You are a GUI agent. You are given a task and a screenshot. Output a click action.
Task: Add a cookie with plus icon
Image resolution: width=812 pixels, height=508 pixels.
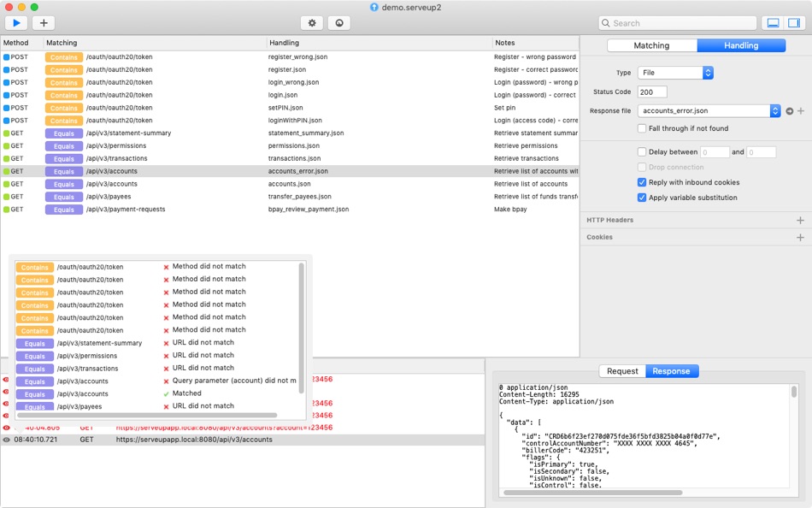coord(800,238)
